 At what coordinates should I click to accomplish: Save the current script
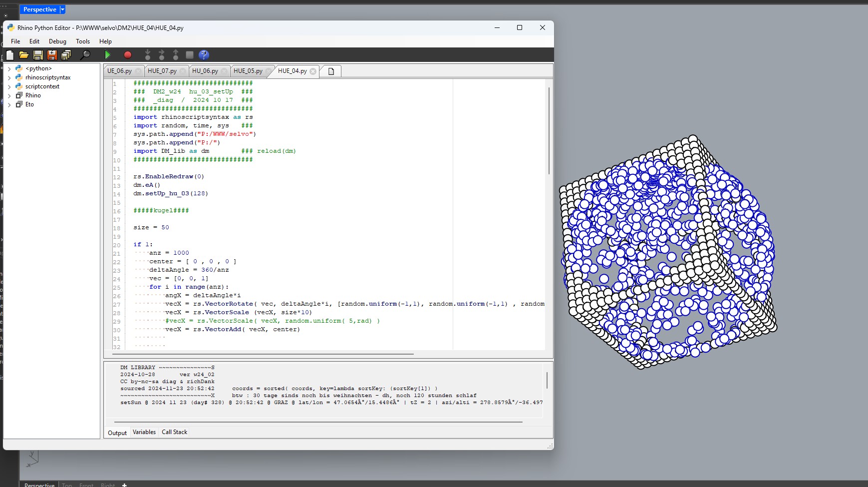[38, 55]
